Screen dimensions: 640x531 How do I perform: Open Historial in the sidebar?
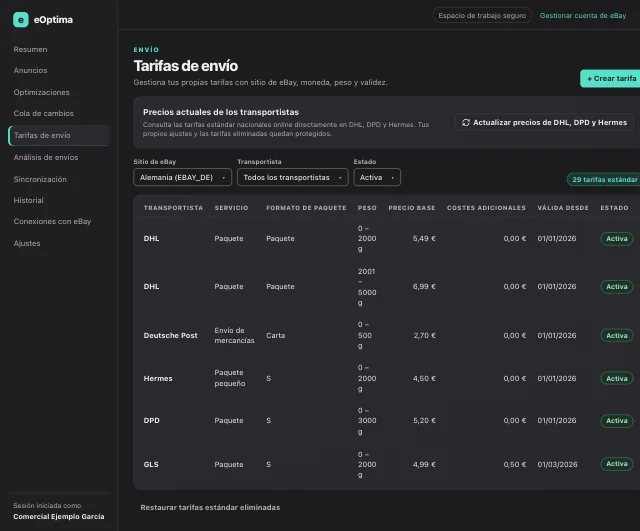[28, 200]
